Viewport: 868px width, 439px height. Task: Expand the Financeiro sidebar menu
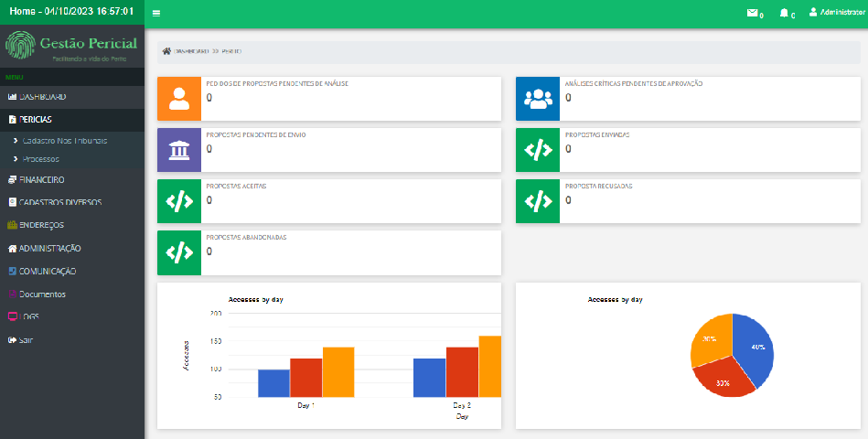click(41, 180)
